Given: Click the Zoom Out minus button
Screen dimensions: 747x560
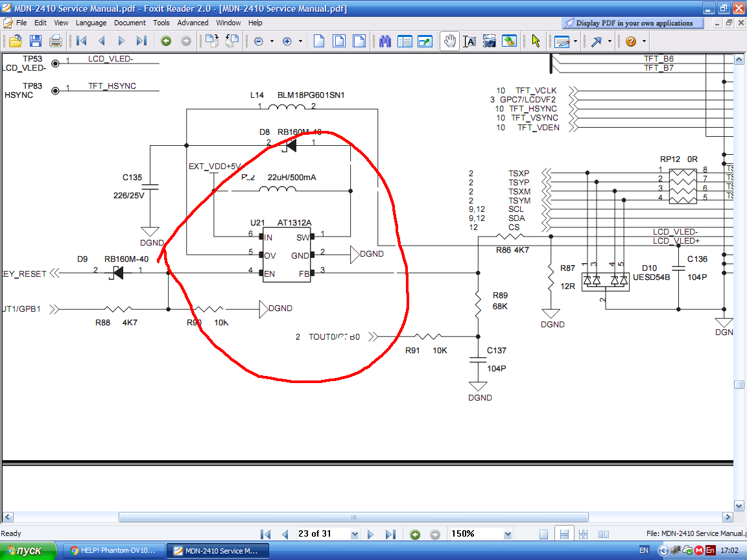Looking at the screenshot, I should 259,41.
